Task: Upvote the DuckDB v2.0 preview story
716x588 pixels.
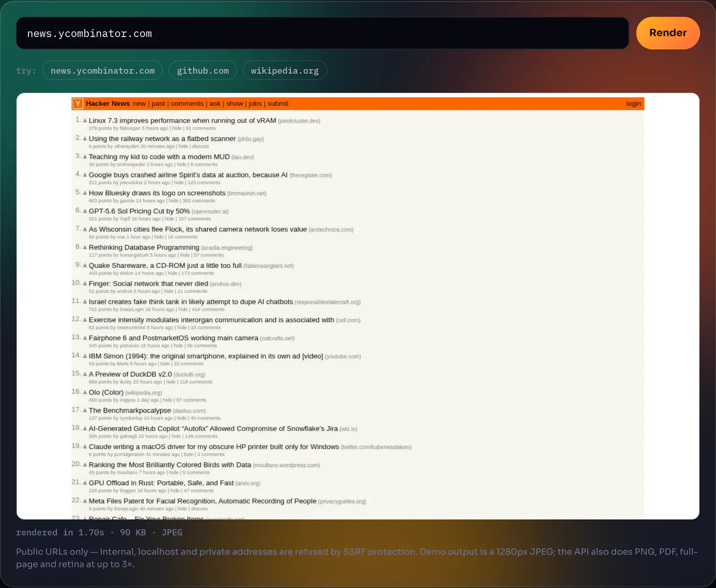Action: [x=85, y=374]
